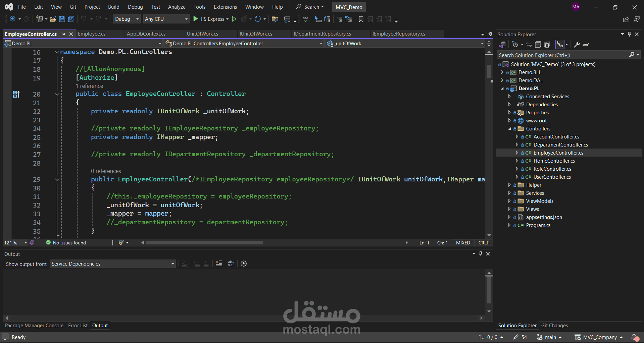Click the Save single-disk icon

point(62,19)
